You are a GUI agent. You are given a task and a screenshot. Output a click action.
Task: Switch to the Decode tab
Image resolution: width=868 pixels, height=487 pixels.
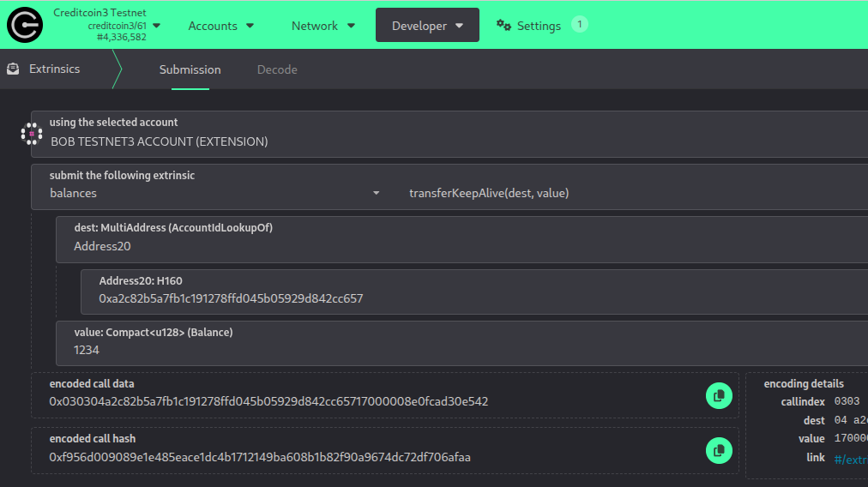pos(277,69)
